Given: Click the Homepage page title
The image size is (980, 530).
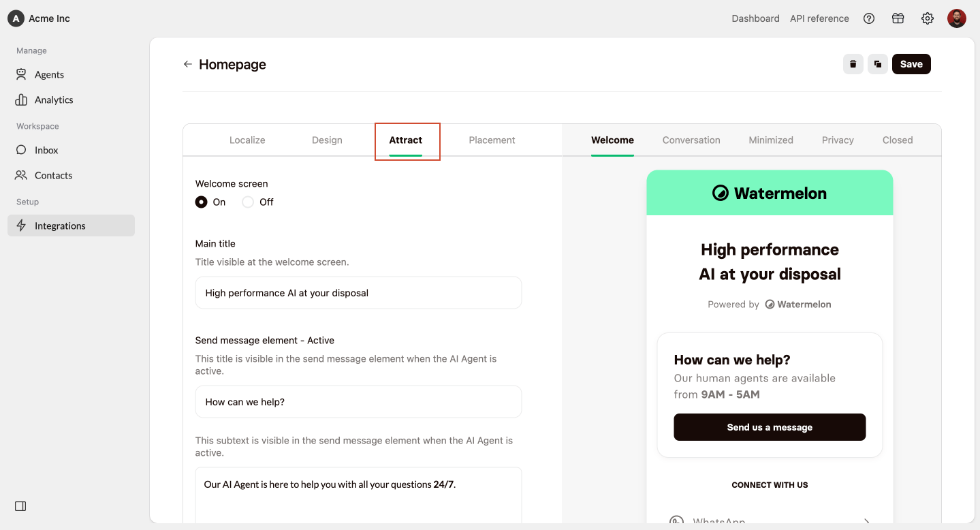Looking at the screenshot, I should coord(232,64).
